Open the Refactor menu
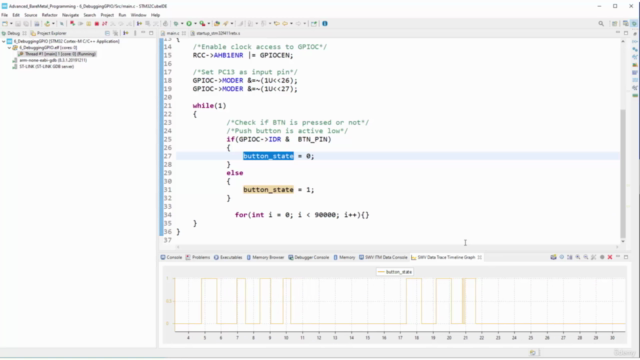640x360 pixels. click(49, 15)
